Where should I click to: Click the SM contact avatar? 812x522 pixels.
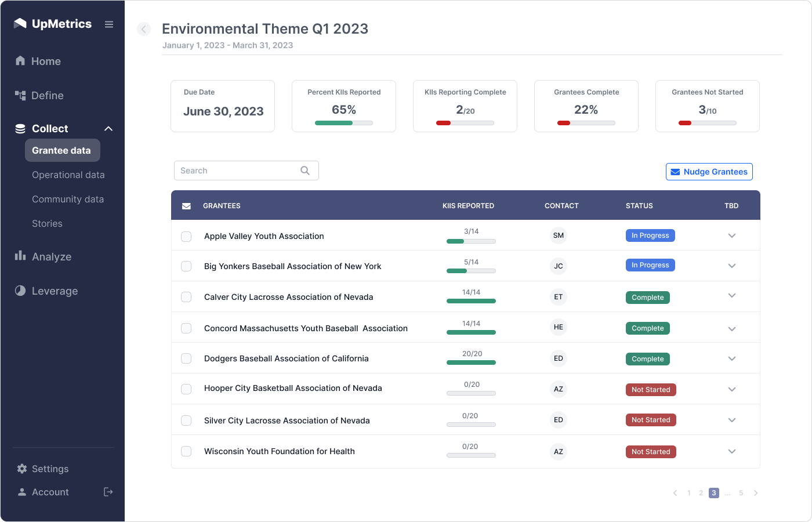558,235
